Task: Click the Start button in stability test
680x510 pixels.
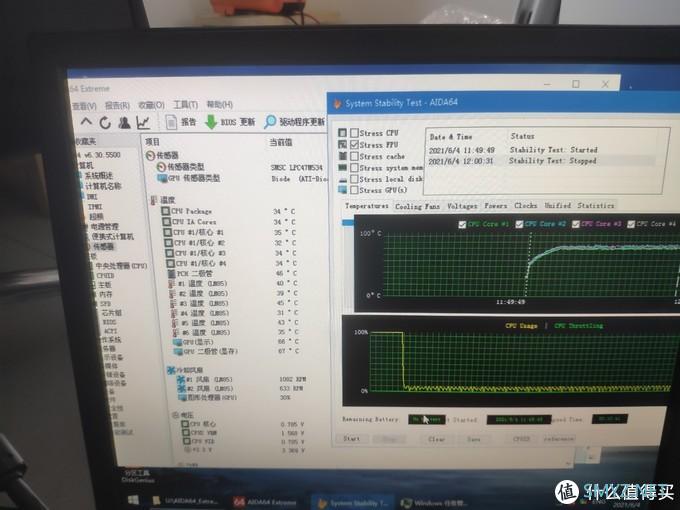Action: click(x=352, y=438)
